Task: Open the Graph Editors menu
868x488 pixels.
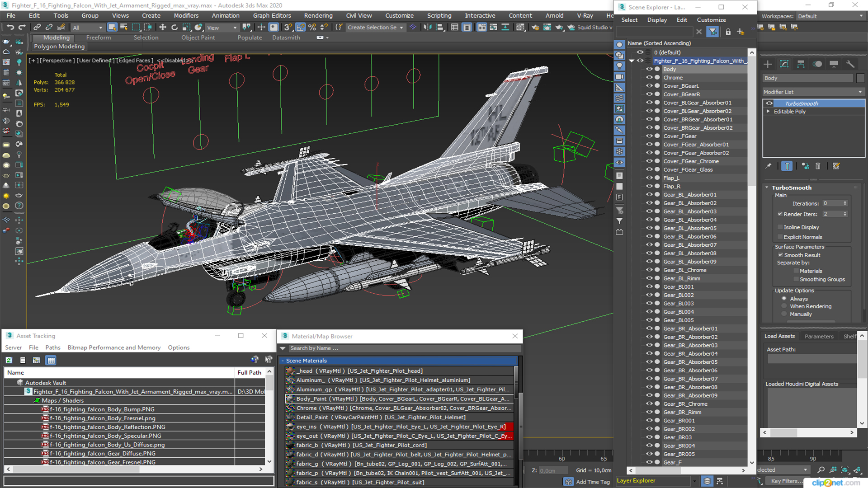Action: 272,15
